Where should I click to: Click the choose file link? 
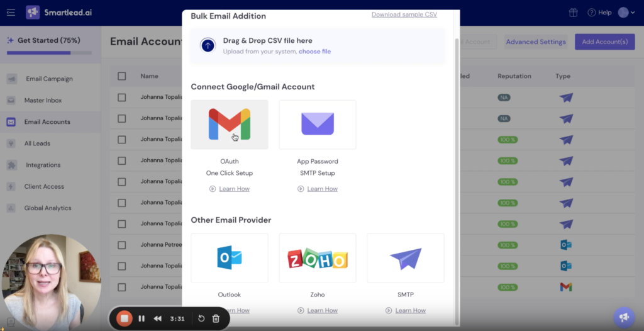(314, 52)
